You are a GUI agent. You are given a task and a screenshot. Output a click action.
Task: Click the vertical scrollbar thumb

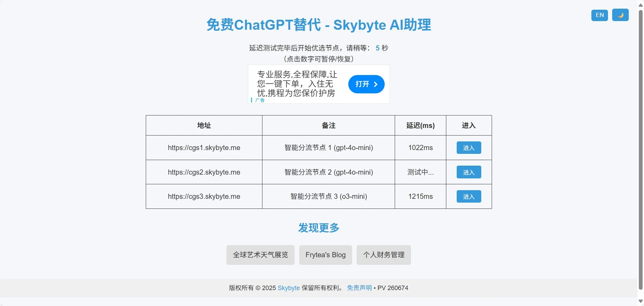point(641,150)
